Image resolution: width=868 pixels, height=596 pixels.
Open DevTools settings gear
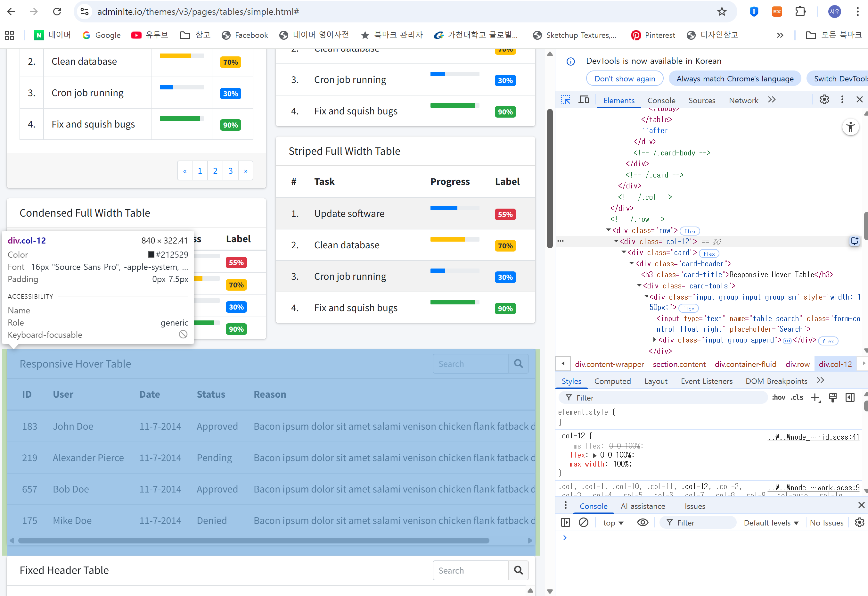[x=824, y=99]
